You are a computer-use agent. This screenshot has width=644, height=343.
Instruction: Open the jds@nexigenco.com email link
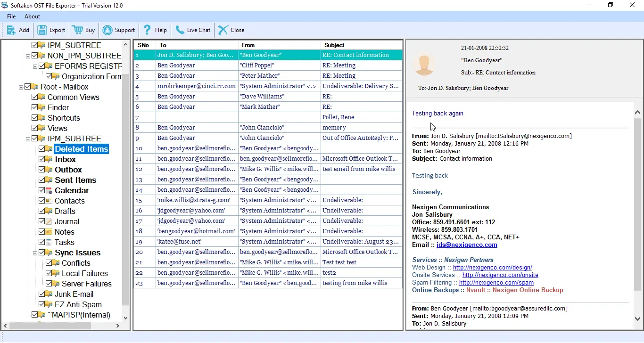point(467,245)
